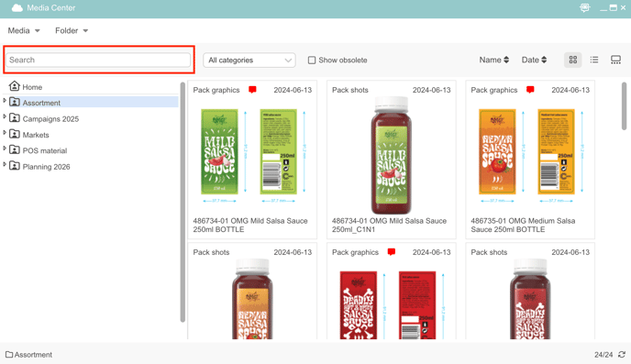Enable the Show obsolete checkbox
631x364 pixels.
[312, 60]
